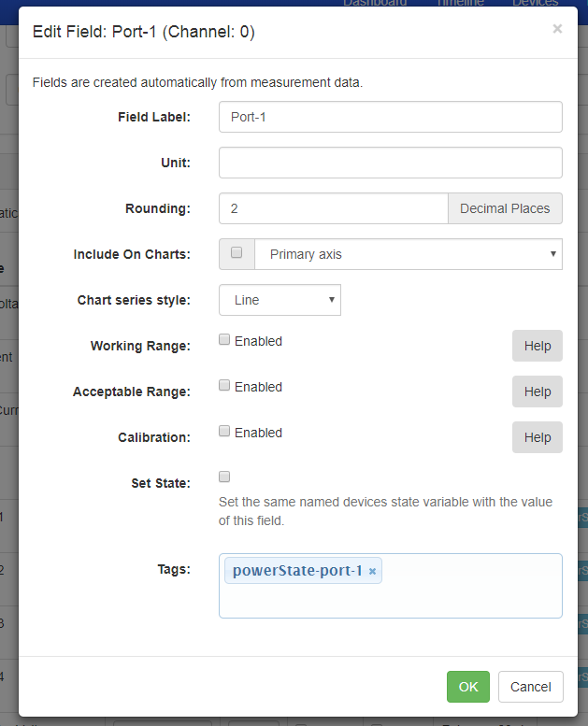588x726 pixels.
Task: Click the Decimal Places addon label
Action: pyautogui.click(x=505, y=208)
